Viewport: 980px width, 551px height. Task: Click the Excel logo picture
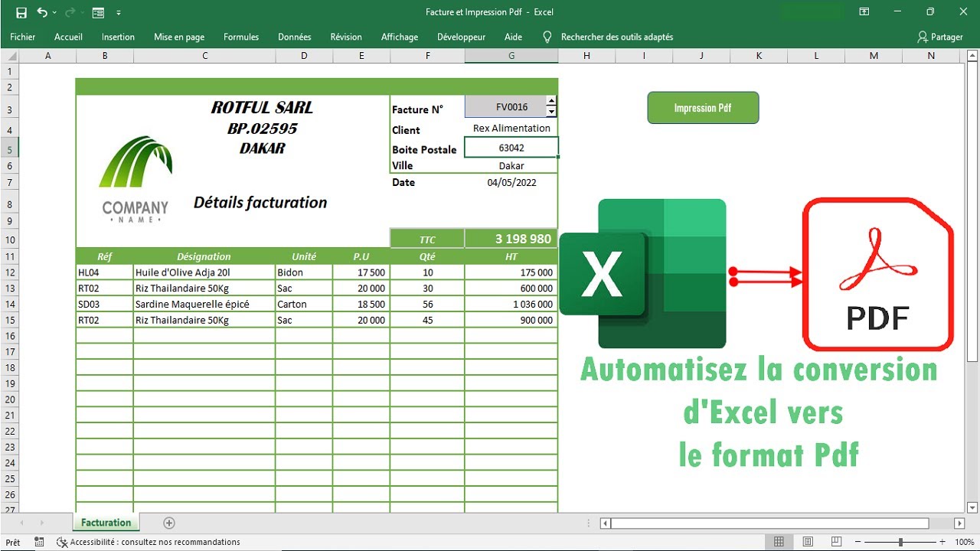(x=643, y=273)
